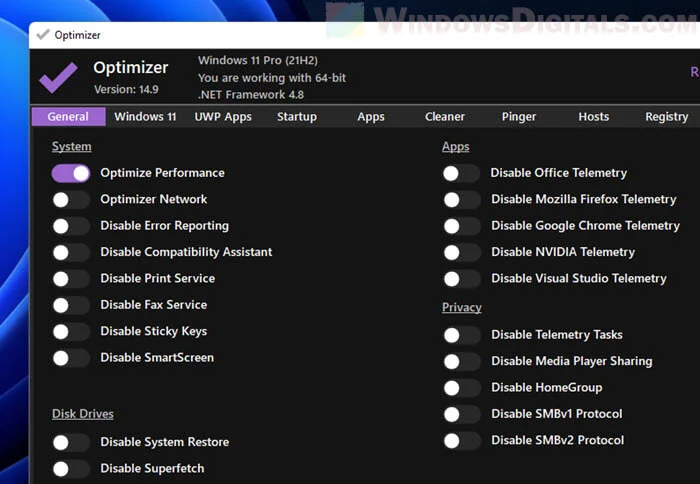Switch on Disable Fax Service
700x484 pixels.
[71, 305]
